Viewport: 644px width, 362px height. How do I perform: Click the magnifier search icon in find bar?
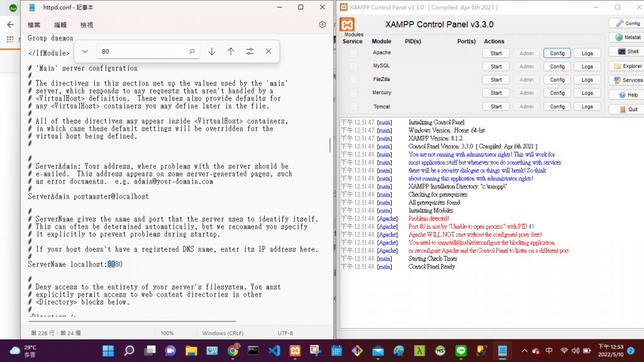192,52
